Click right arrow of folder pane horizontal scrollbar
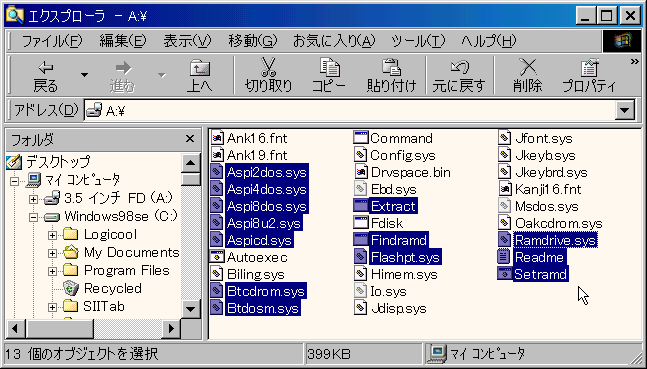Screen dimensions: 647x369 tap(171, 329)
